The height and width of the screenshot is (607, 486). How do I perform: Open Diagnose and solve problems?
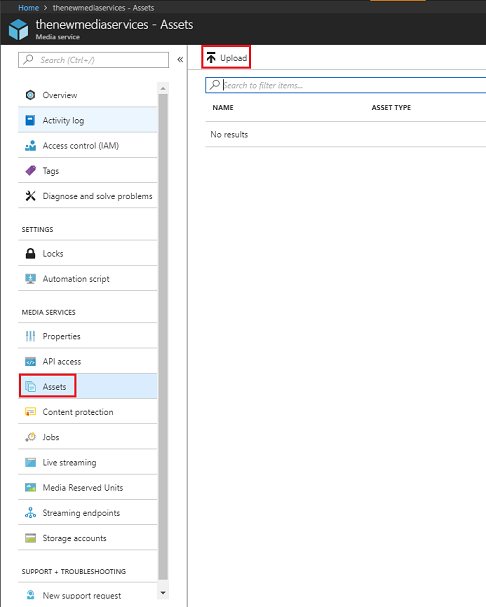(x=88, y=196)
